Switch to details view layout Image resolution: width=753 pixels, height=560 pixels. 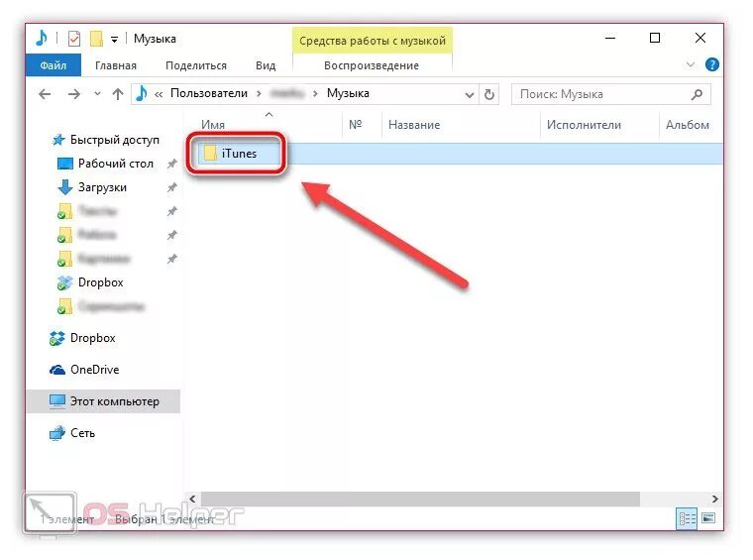click(687, 518)
